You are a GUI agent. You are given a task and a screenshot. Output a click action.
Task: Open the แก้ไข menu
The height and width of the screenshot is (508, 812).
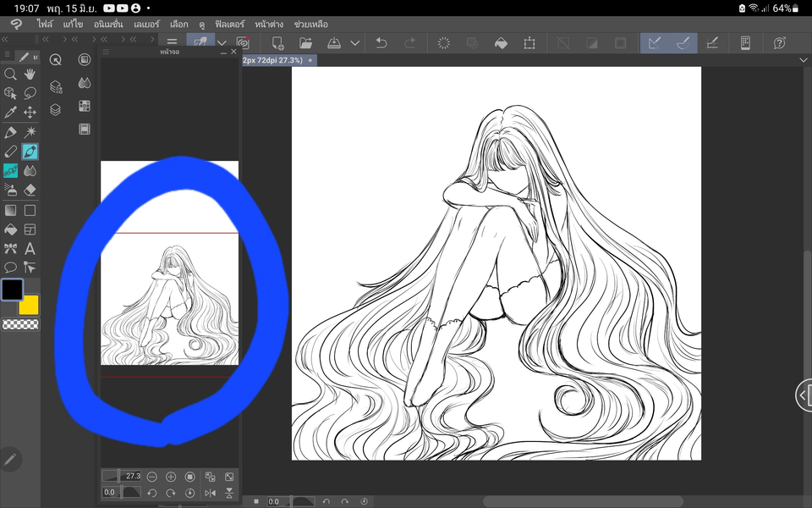pyautogui.click(x=73, y=24)
